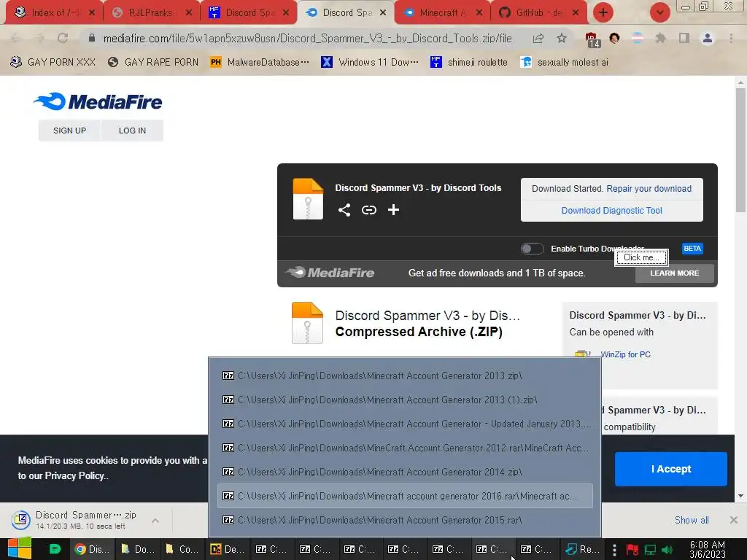The height and width of the screenshot is (560, 747).
Task: Click the copy link chain icon
Action: [x=368, y=210]
